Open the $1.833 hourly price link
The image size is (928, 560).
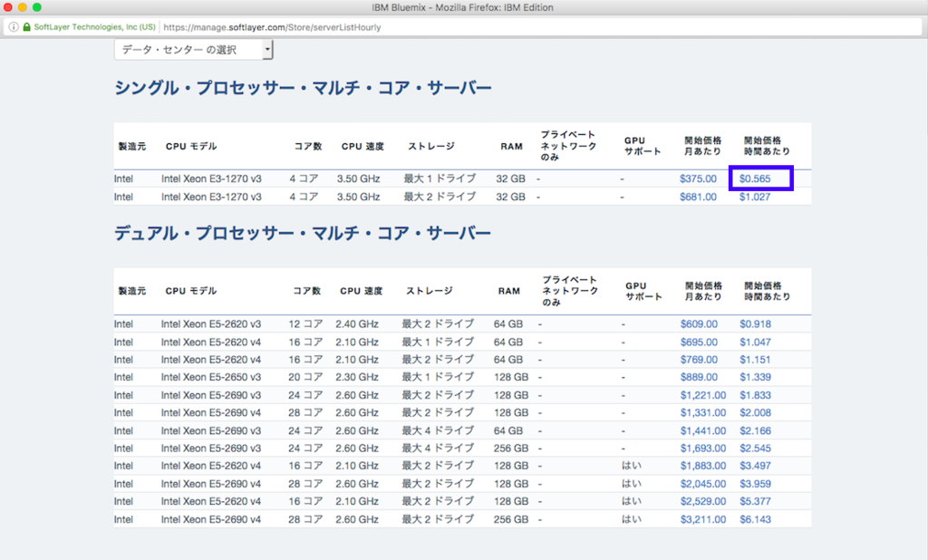[x=755, y=395]
